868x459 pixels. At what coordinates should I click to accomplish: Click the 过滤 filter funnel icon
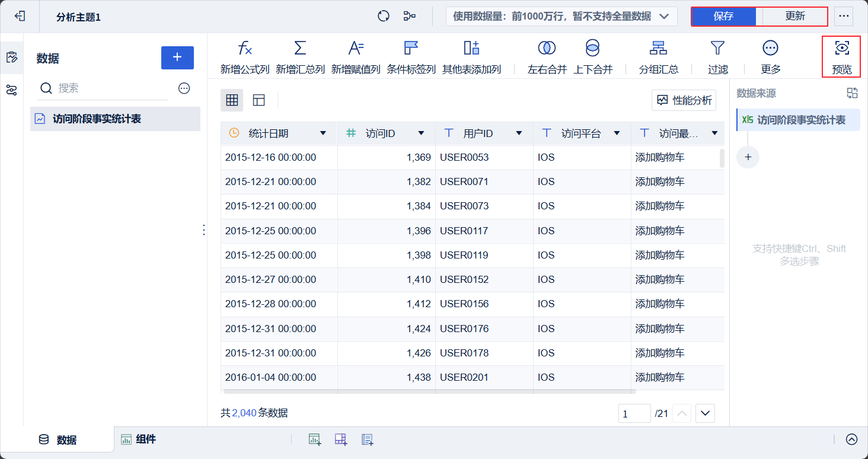[x=717, y=49]
